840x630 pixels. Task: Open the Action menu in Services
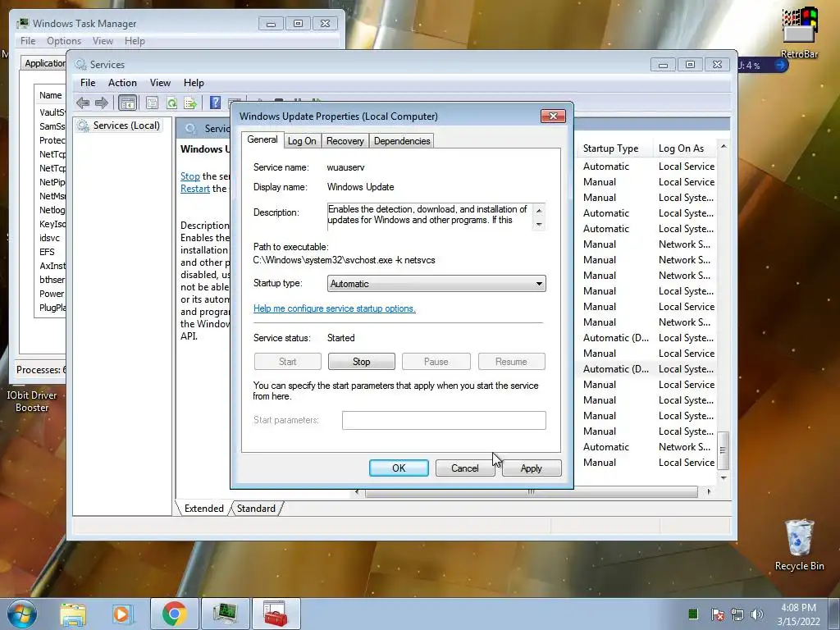122,83
